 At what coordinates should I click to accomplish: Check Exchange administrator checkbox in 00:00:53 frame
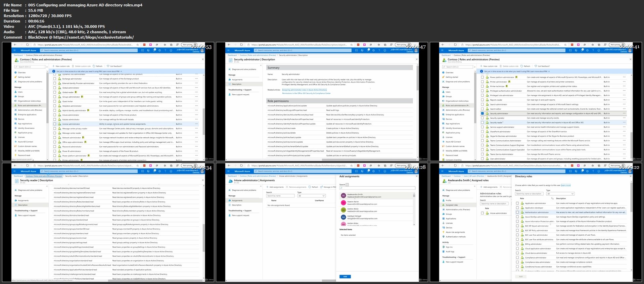pyautogui.click(x=55, y=79)
